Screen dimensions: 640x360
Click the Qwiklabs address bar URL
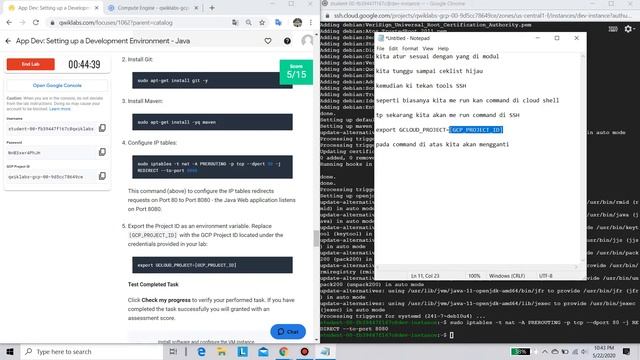pos(116,22)
